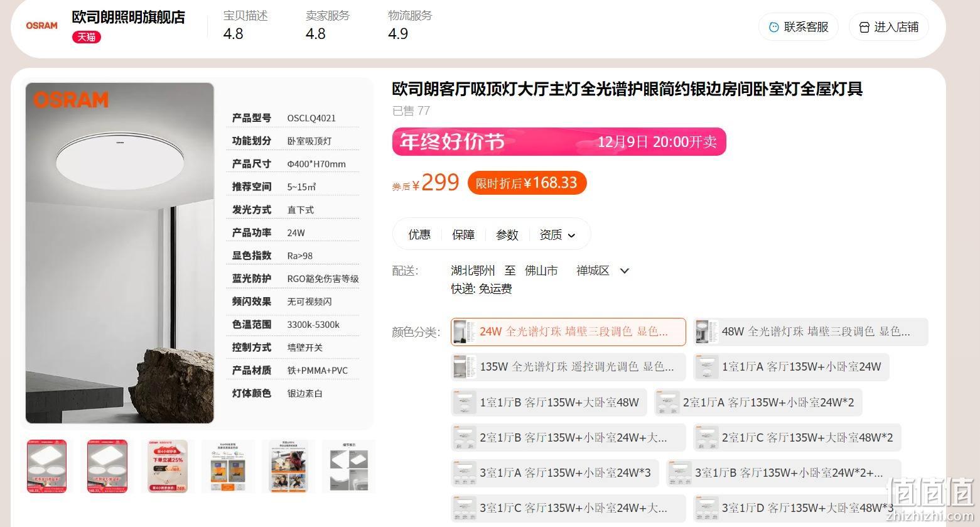Choose 3室1厅C 客厅135W+小卧室24W+大 option
This screenshot has width=980, height=527.
[568, 508]
